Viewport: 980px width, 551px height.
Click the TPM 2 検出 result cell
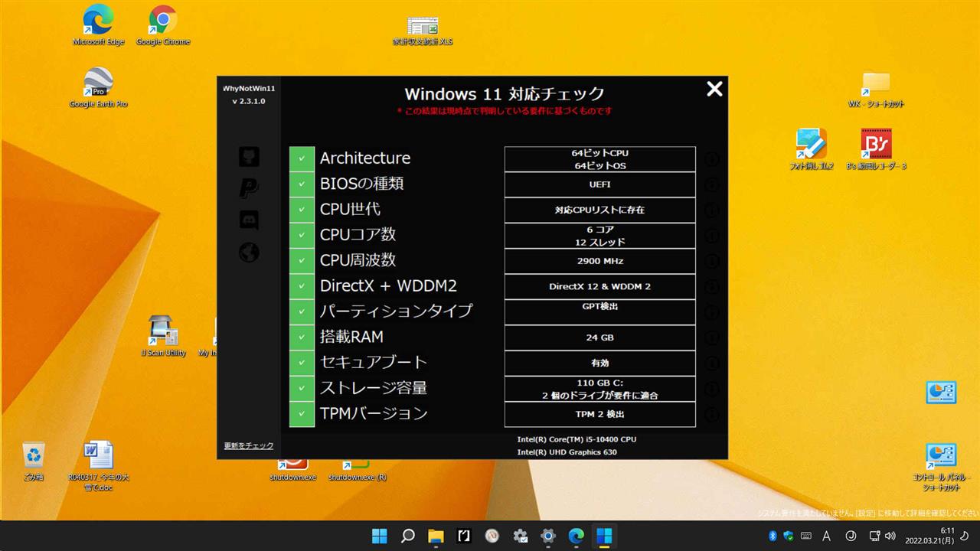pos(600,414)
